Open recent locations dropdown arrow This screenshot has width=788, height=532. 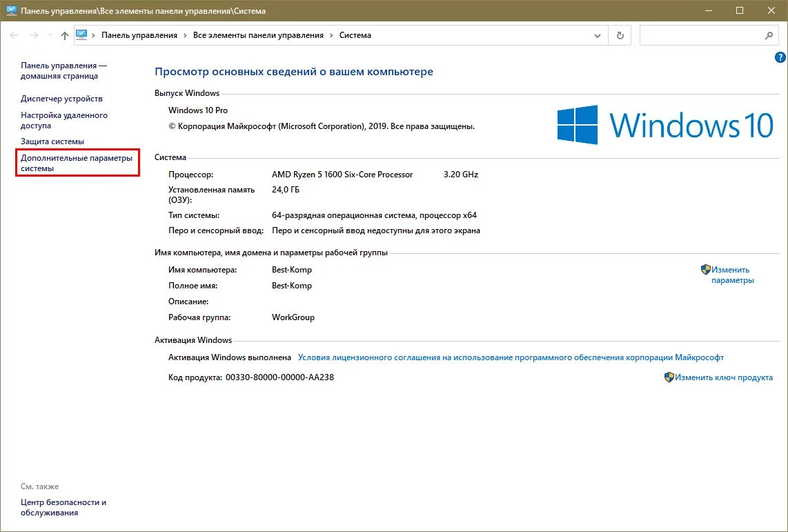point(50,35)
